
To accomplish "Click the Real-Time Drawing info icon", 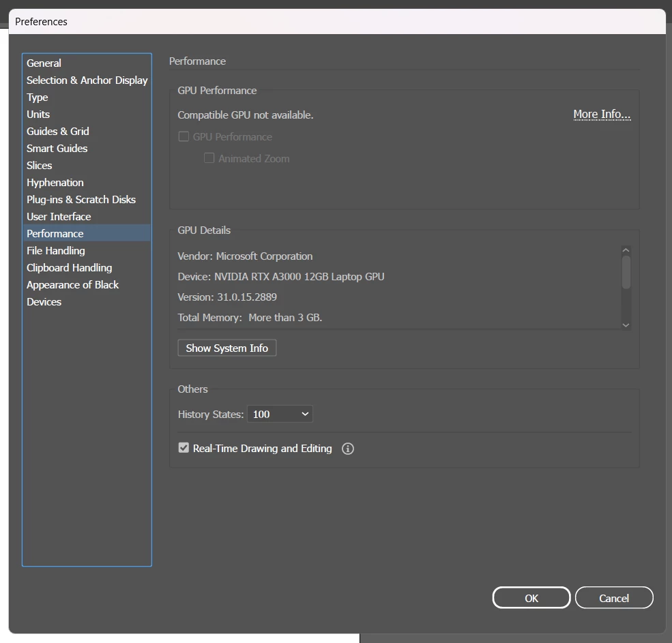I will pyautogui.click(x=347, y=449).
